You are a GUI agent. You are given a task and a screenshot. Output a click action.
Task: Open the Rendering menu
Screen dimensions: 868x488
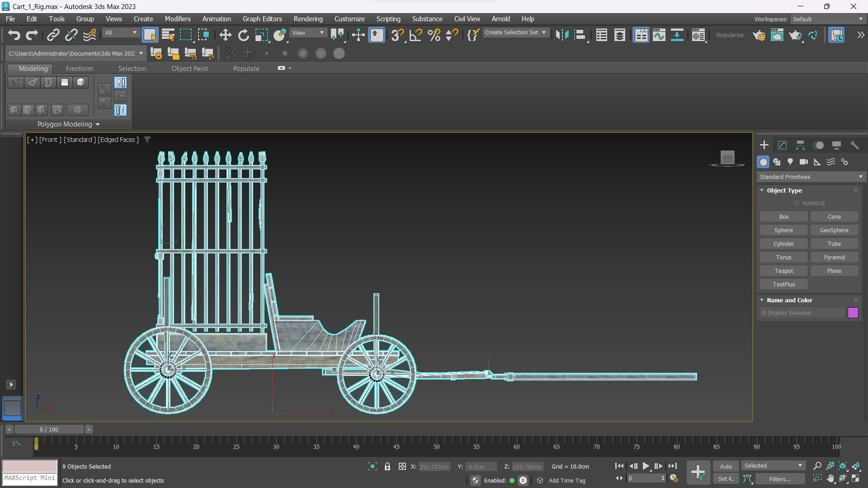tap(308, 19)
